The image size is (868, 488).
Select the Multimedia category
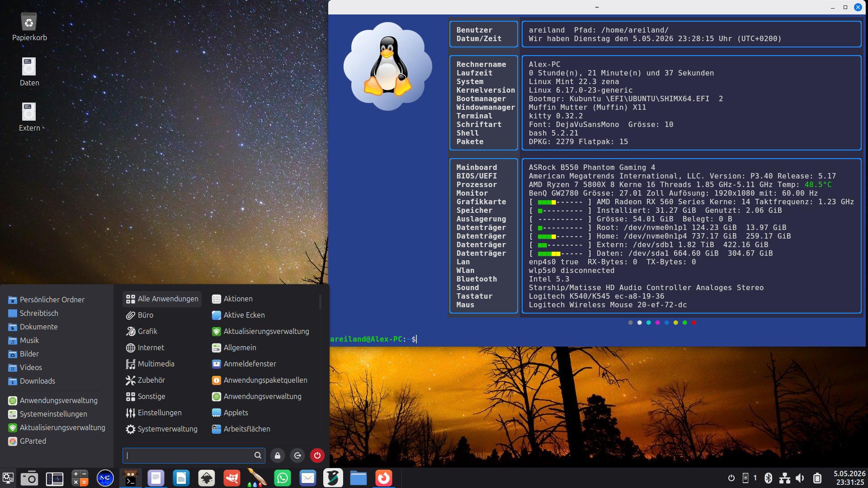pyautogui.click(x=162, y=364)
